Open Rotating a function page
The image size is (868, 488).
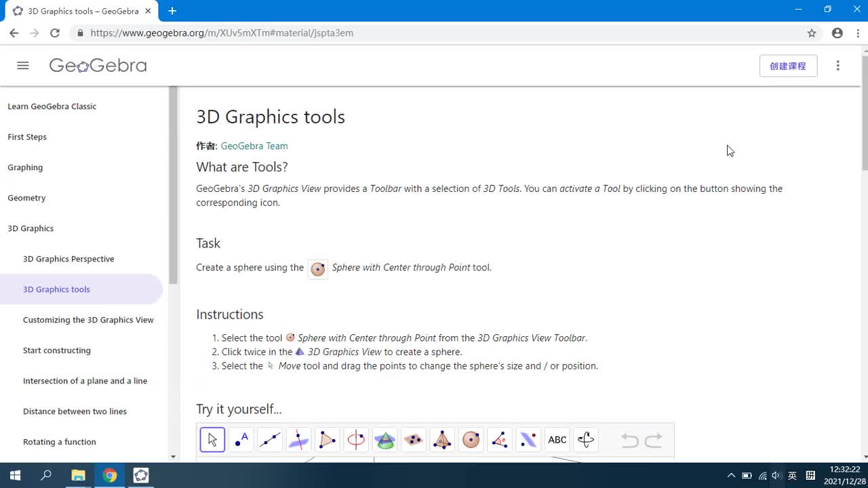[x=60, y=442]
